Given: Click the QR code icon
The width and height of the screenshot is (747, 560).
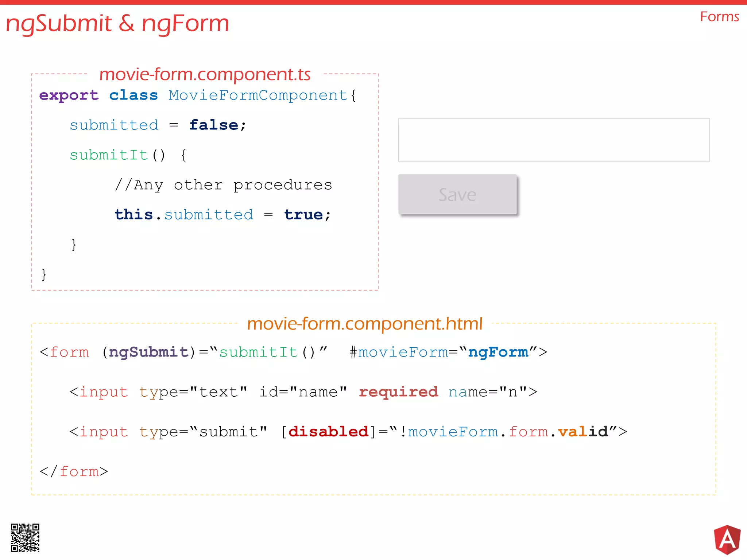Looking at the screenshot, I should tap(25, 538).
